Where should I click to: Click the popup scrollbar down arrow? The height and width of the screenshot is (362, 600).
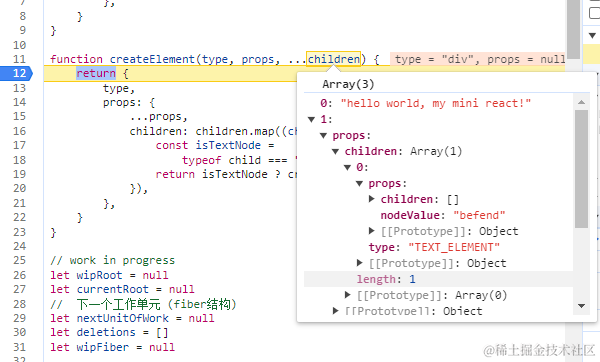(x=581, y=306)
